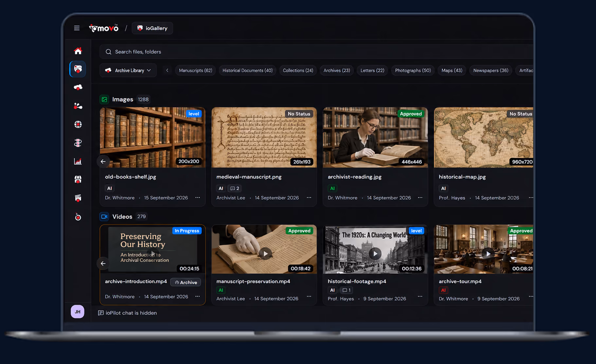Click comment icon on medieval-manuscript.png
596x364 pixels.
click(235, 188)
